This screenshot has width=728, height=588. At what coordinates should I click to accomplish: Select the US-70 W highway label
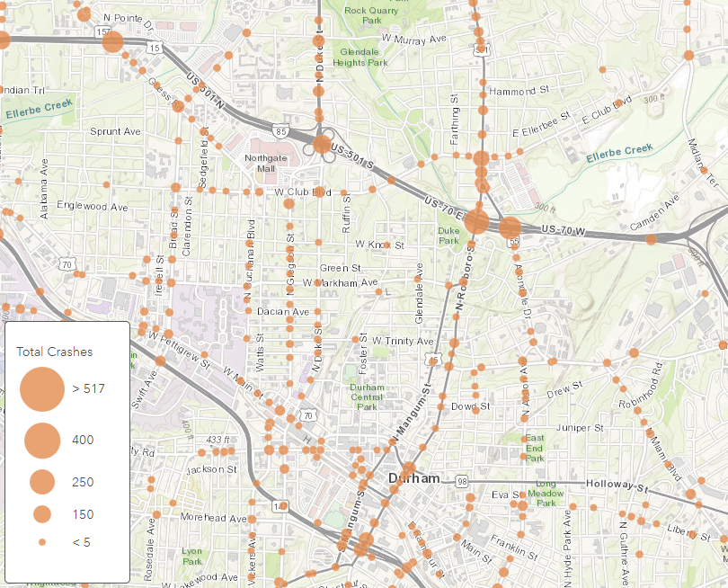pyautogui.click(x=564, y=229)
